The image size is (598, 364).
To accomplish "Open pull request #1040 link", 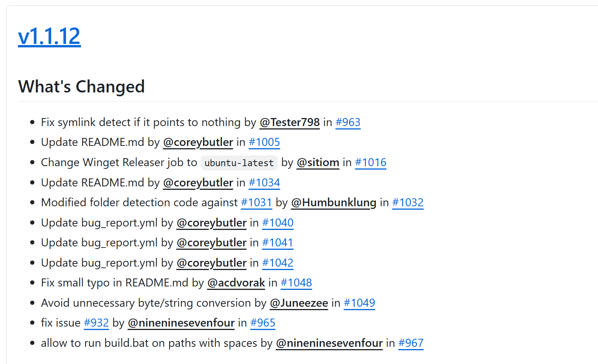I will [x=278, y=223].
